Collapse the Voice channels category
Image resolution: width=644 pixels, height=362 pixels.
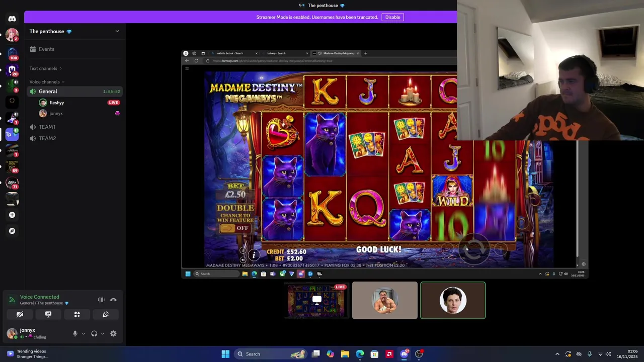(x=47, y=82)
